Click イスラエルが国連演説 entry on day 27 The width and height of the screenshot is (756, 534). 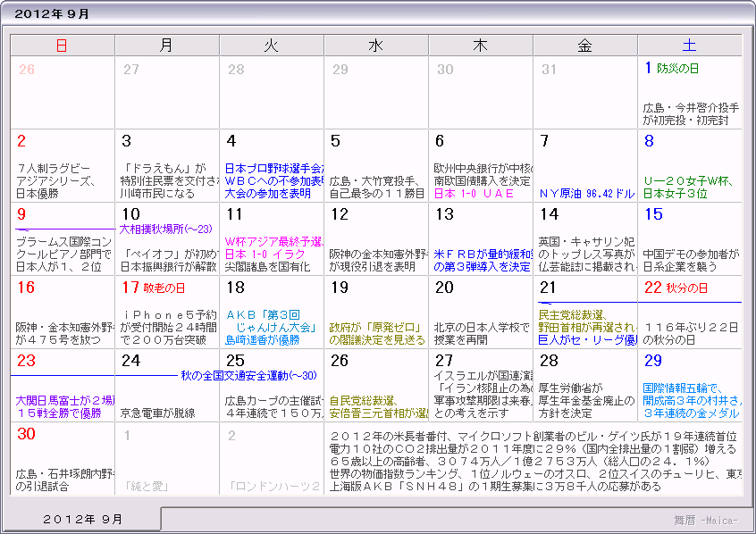pyautogui.click(x=483, y=394)
